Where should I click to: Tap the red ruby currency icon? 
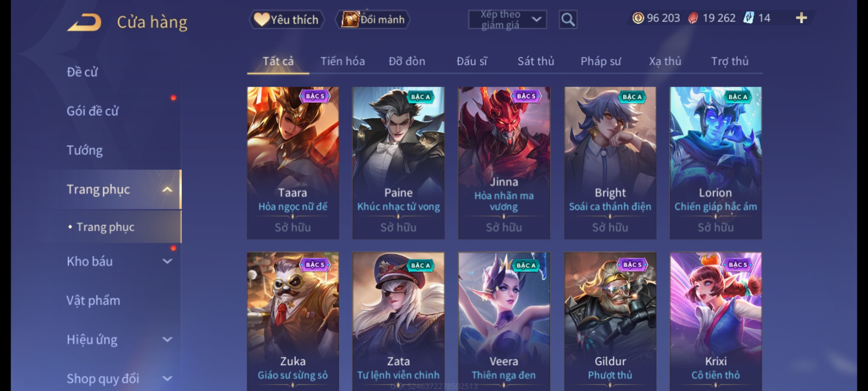(693, 18)
